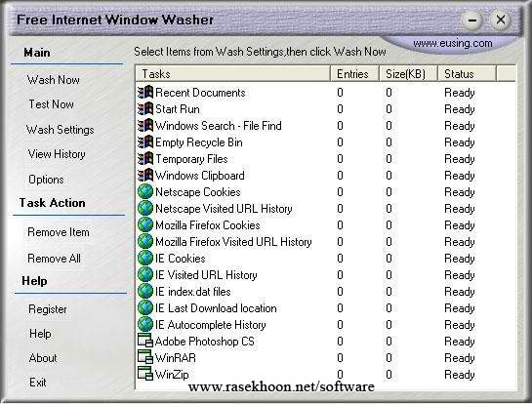Sort by the Entries column header
This screenshot has width=532, height=404.
pyautogui.click(x=354, y=73)
